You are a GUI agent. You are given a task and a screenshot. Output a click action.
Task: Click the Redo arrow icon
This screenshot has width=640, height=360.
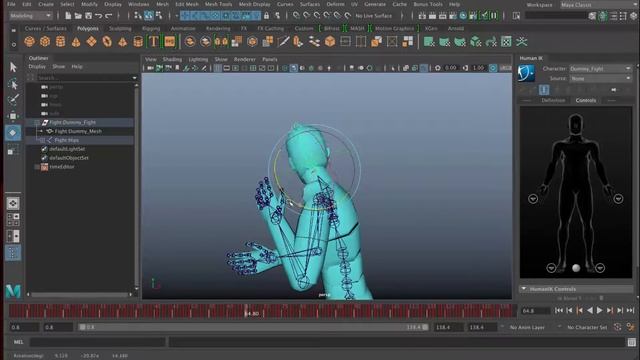click(109, 16)
